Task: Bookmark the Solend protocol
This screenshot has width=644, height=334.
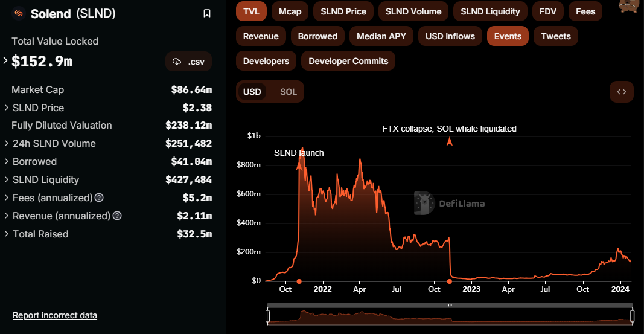Action: click(x=207, y=13)
